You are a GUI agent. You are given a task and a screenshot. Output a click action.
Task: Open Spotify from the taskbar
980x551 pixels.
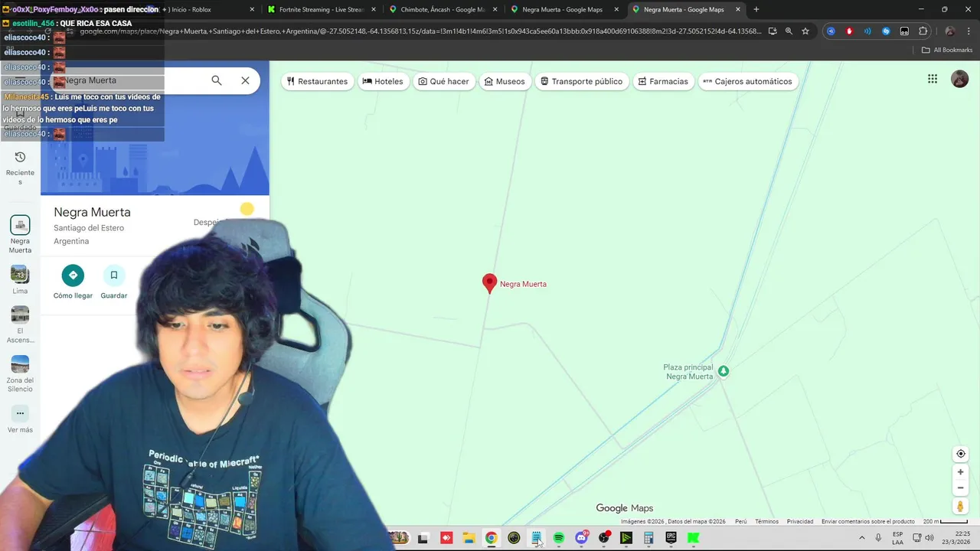[x=558, y=538]
